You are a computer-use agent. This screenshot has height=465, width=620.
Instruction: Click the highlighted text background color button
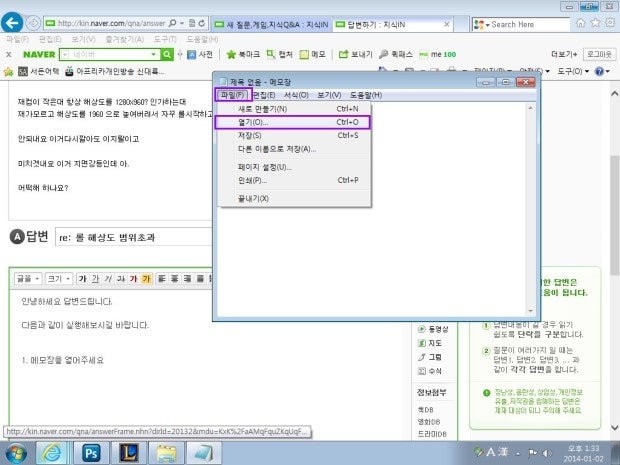[x=146, y=278]
